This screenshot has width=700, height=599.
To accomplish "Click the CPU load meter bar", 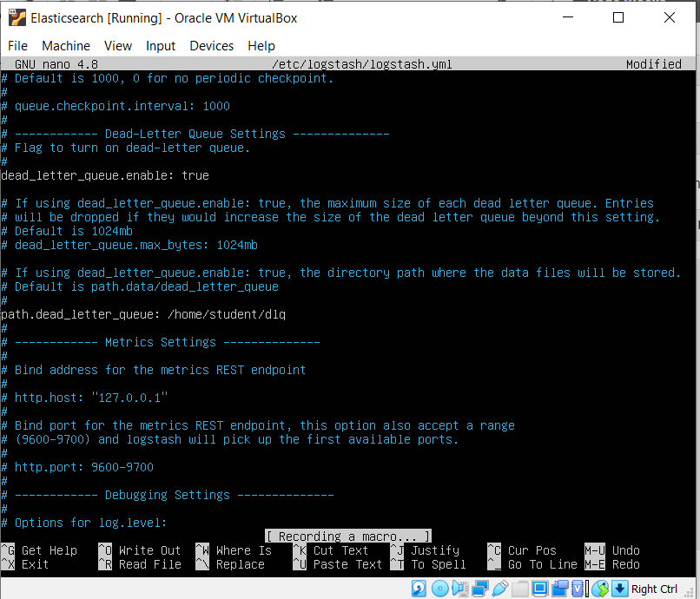I will [587, 589].
